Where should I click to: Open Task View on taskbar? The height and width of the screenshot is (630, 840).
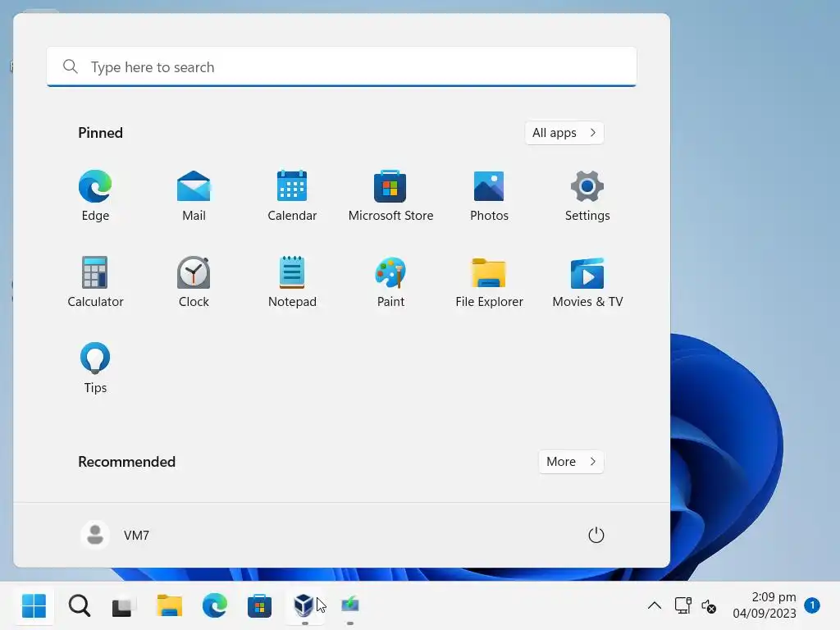(x=122, y=606)
